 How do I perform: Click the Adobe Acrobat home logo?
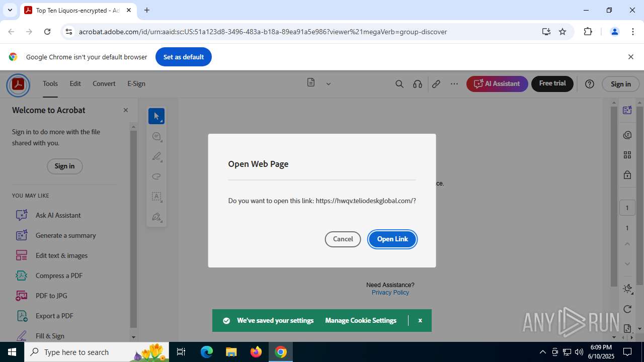(18, 84)
